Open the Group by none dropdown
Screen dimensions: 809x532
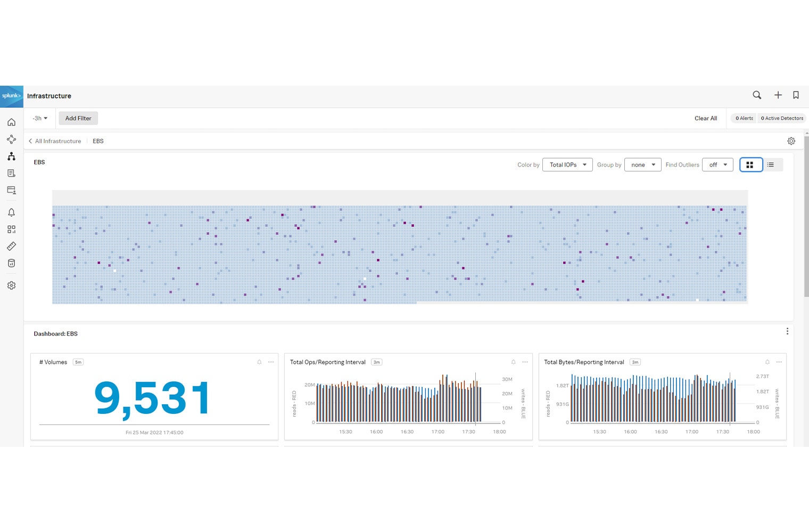[x=643, y=165]
